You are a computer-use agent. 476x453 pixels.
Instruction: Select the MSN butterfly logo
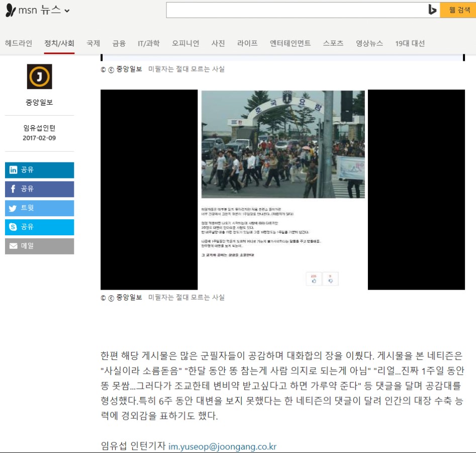pos(11,9)
